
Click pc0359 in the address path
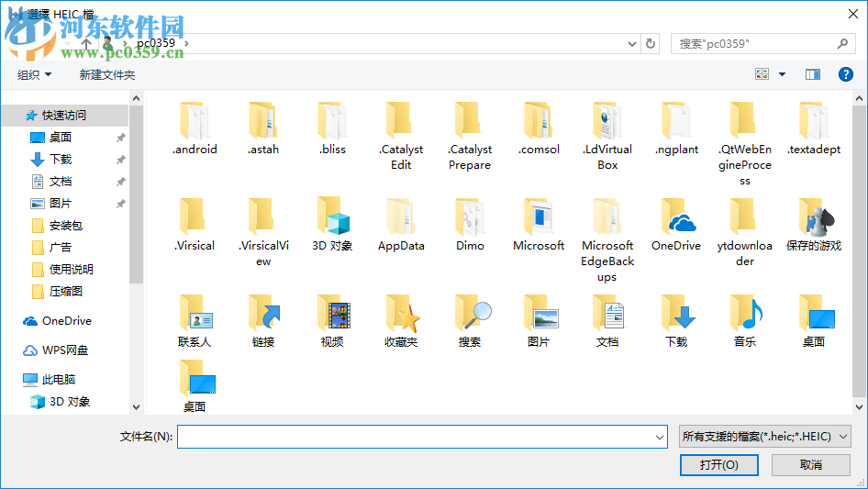pyautogui.click(x=156, y=42)
